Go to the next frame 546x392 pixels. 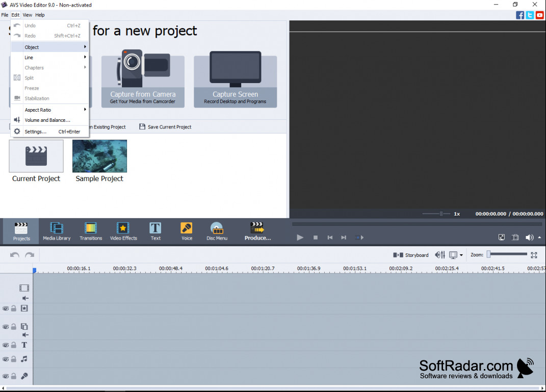(344, 238)
